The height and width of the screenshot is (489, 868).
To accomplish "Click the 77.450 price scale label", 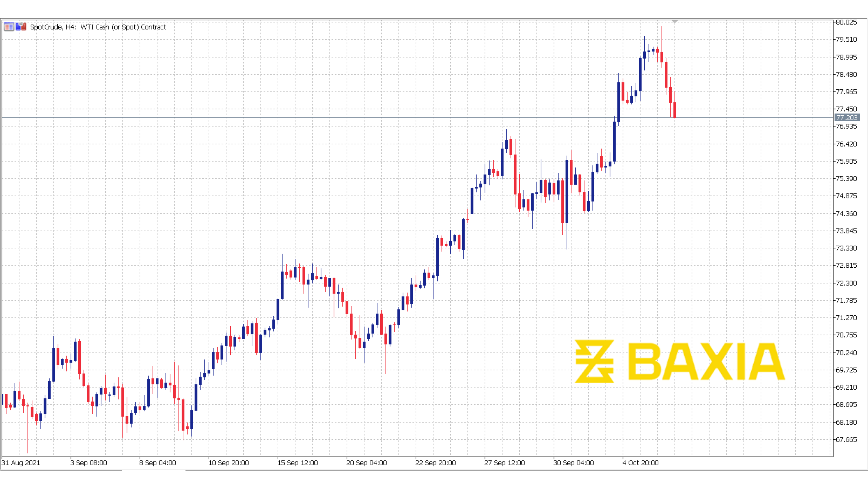I will (846, 109).
